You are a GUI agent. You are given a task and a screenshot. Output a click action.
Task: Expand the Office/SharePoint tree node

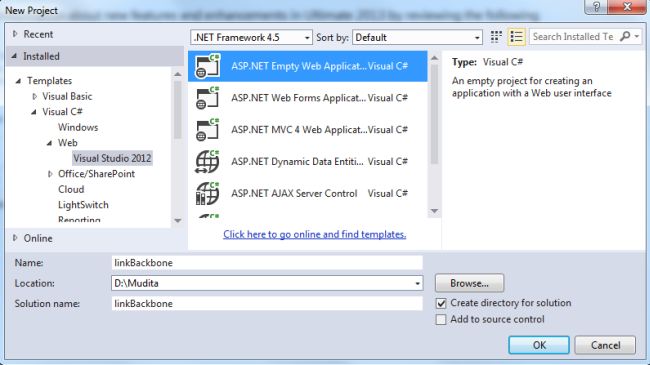click(50, 174)
